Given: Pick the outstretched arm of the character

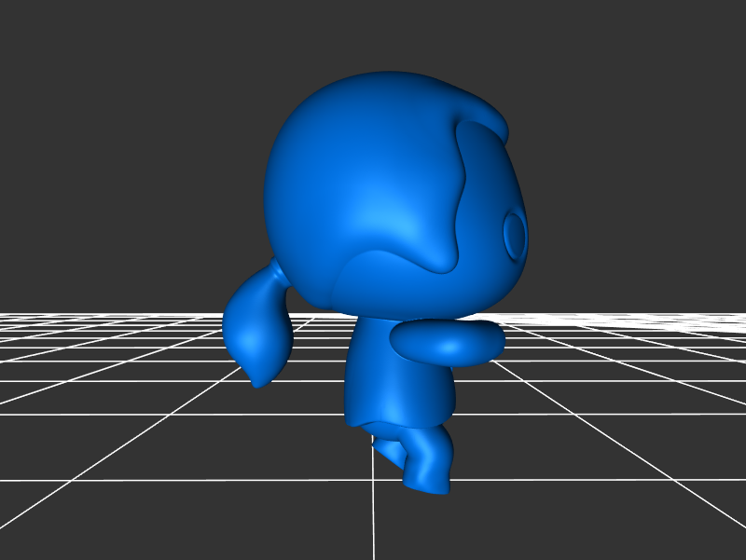Looking at the screenshot, I should (x=448, y=343).
